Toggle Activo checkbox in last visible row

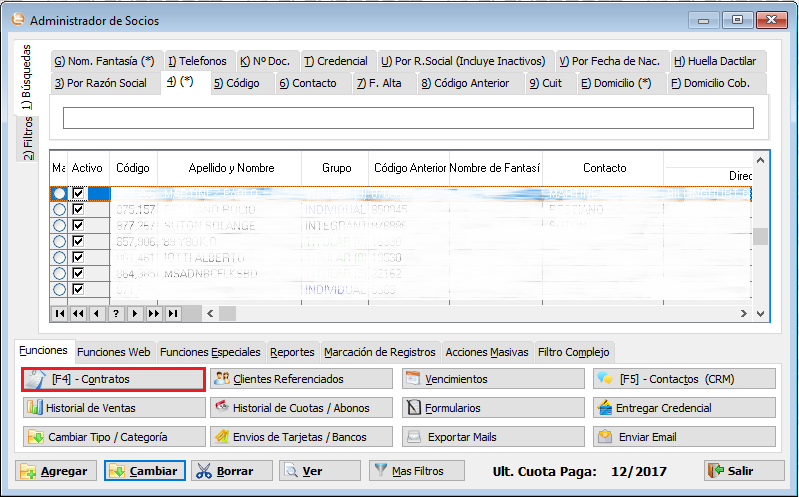click(x=78, y=290)
